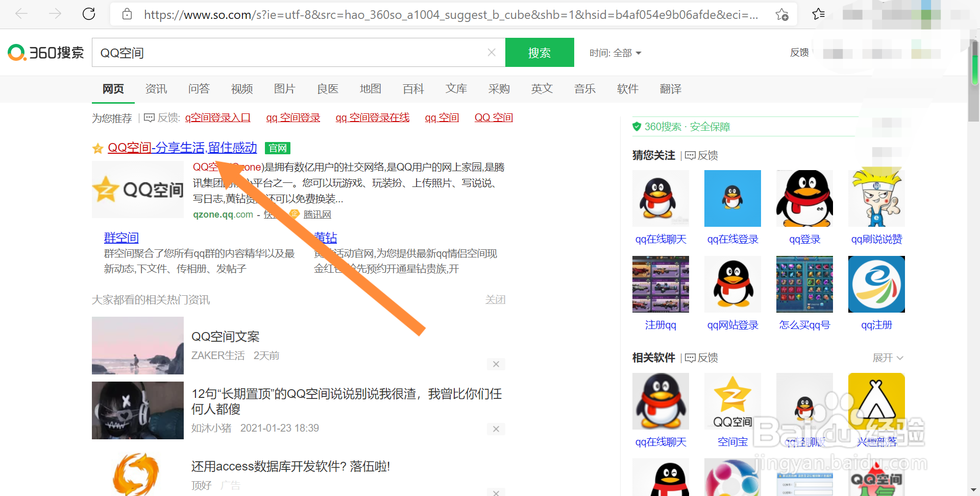Go to the 良医 tab
980x496 pixels.
[328, 89]
